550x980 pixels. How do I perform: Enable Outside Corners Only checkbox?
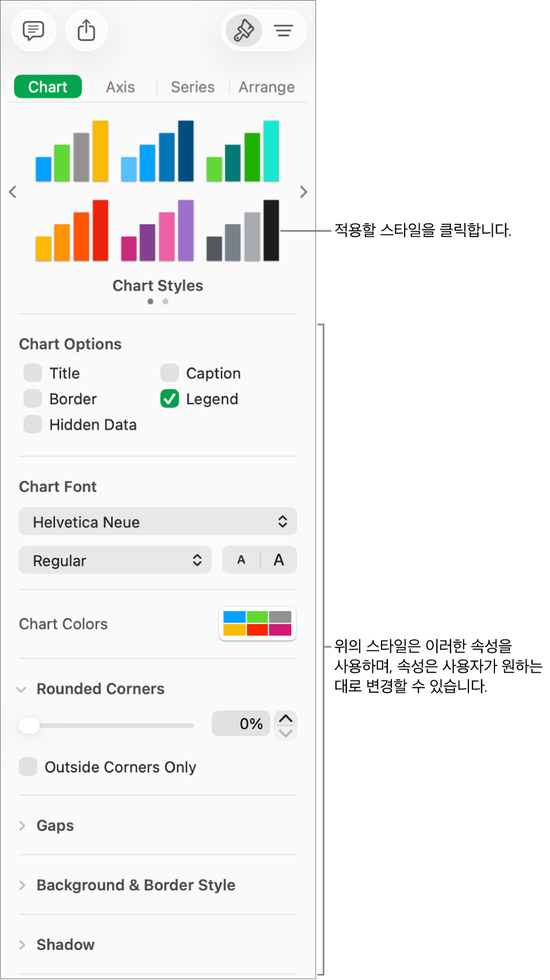coord(28,767)
